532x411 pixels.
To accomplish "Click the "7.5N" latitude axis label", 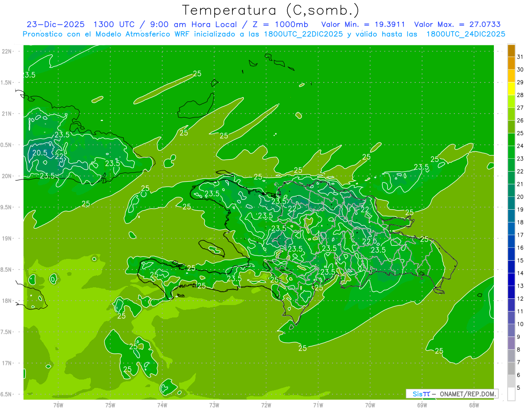I will point(7,332).
